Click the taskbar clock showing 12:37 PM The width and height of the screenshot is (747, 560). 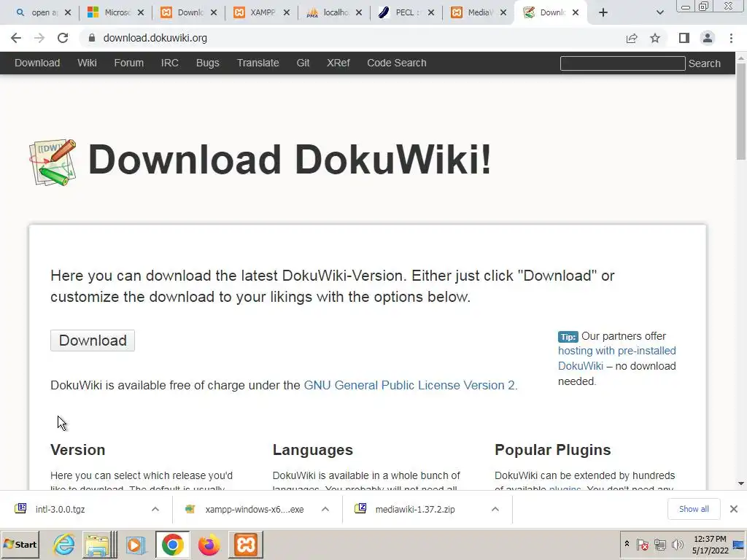click(710, 544)
